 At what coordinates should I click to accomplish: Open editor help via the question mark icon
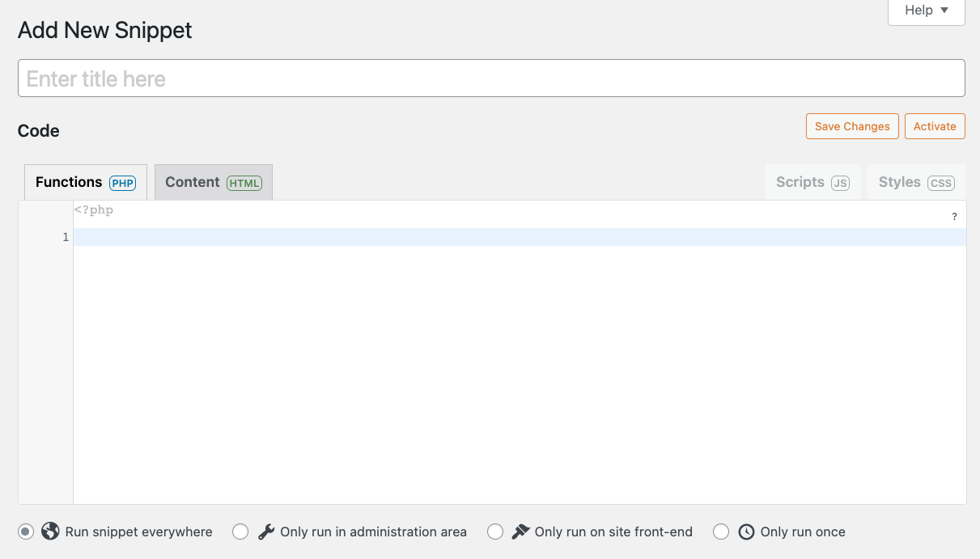click(x=953, y=215)
